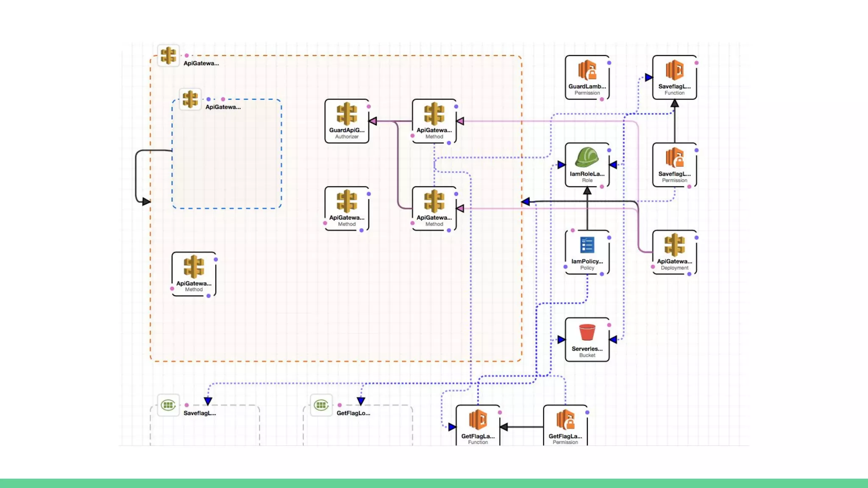Click the purple connector dot on IamRoleLa... Role top
The image size is (868, 488).
tap(609, 150)
